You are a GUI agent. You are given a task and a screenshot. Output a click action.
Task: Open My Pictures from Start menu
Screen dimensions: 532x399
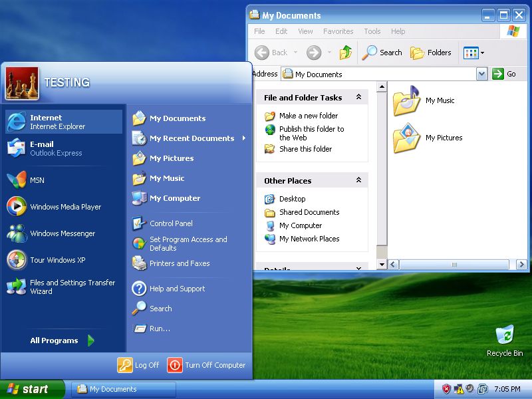coord(190,158)
